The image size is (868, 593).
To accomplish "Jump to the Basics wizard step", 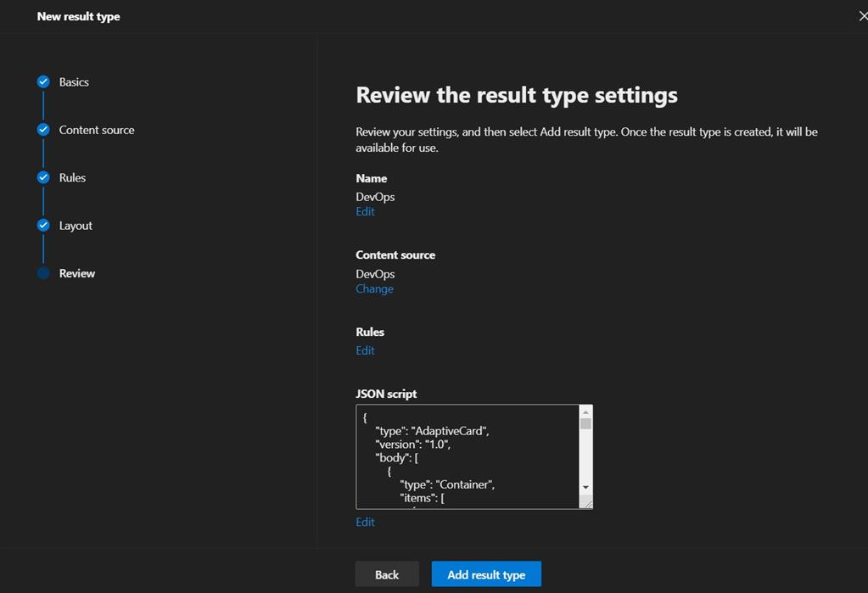I will [x=73, y=81].
